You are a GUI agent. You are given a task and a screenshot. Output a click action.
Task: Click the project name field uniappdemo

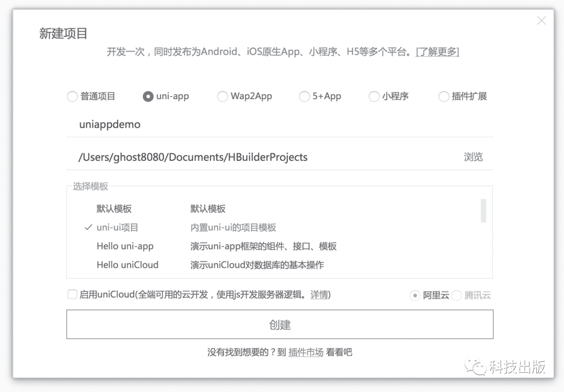click(x=279, y=124)
